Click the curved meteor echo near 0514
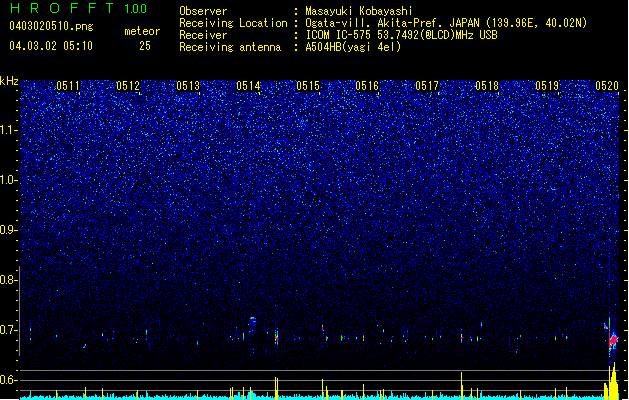The height and width of the screenshot is (400, 629). pos(252,323)
